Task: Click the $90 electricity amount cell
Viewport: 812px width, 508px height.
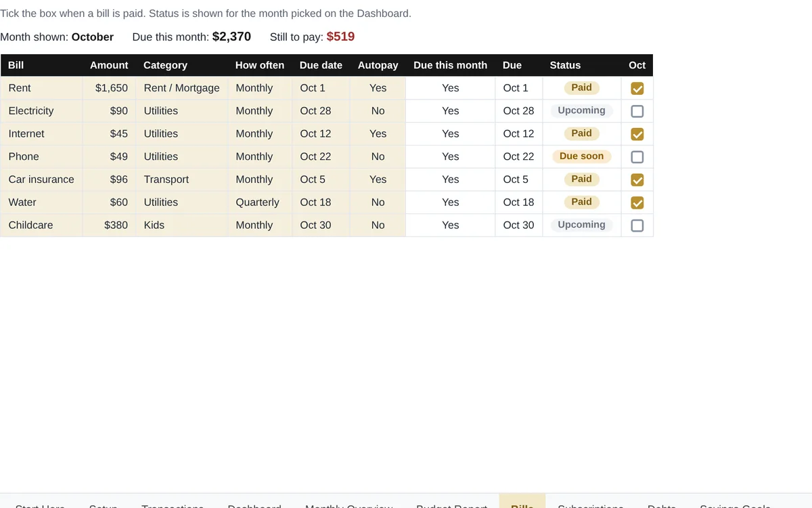Action: click(109, 111)
